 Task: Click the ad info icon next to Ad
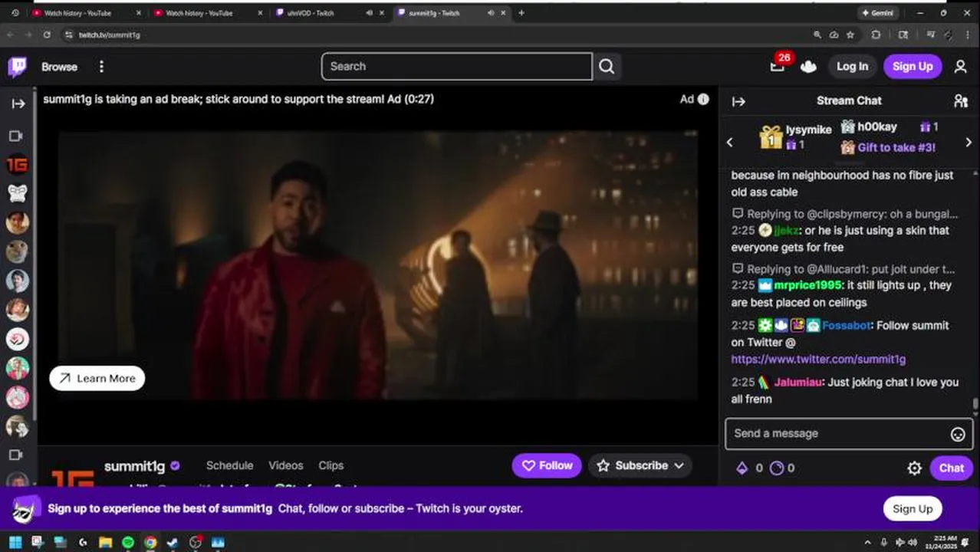(703, 99)
